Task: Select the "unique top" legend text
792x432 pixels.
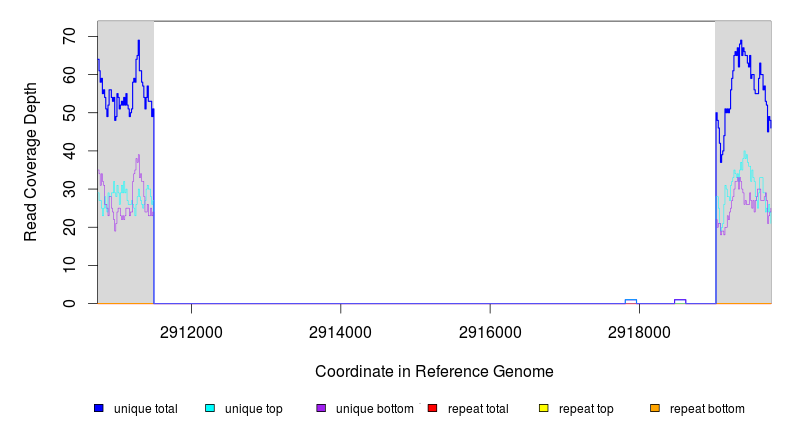Action: [253, 409]
